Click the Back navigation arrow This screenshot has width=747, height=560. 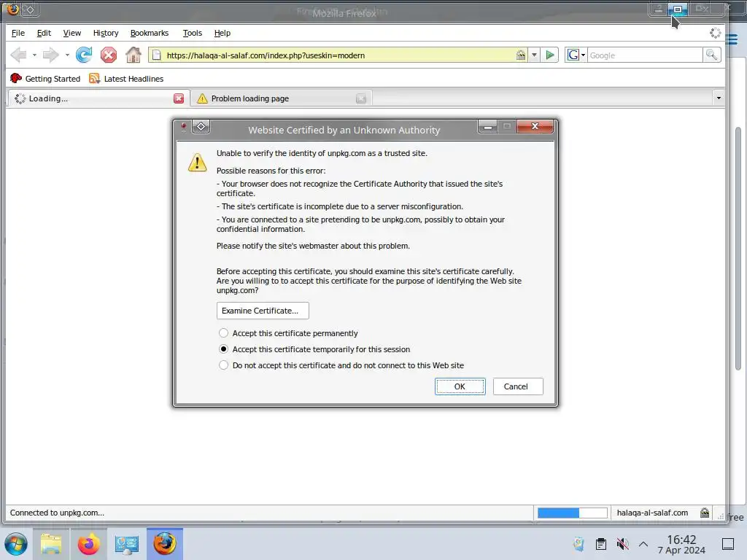point(18,55)
